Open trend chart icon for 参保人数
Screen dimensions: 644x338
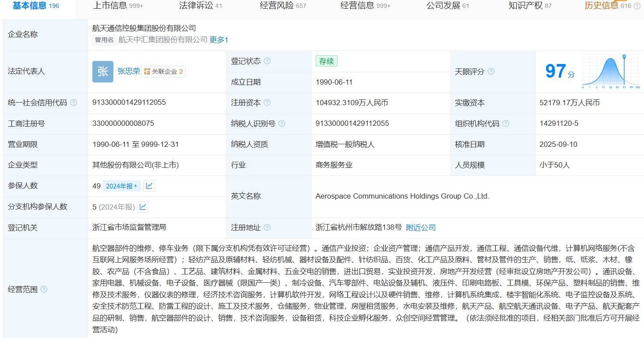pyautogui.click(x=149, y=186)
